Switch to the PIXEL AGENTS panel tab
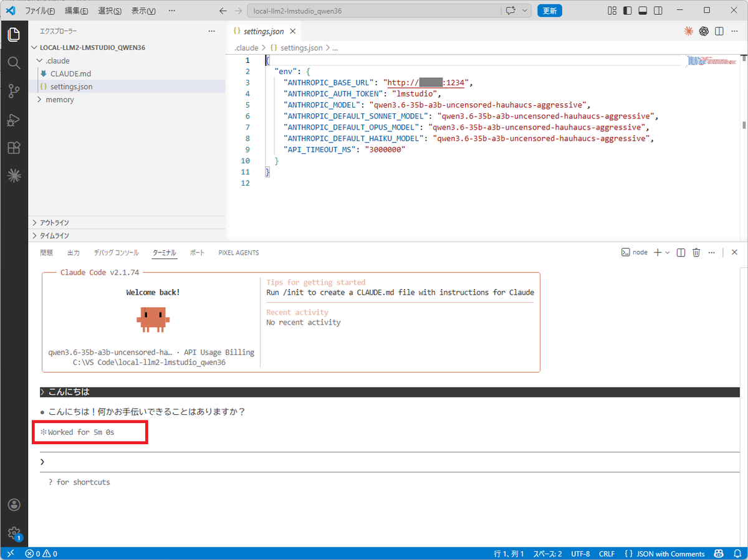This screenshot has width=748, height=560. point(239,252)
